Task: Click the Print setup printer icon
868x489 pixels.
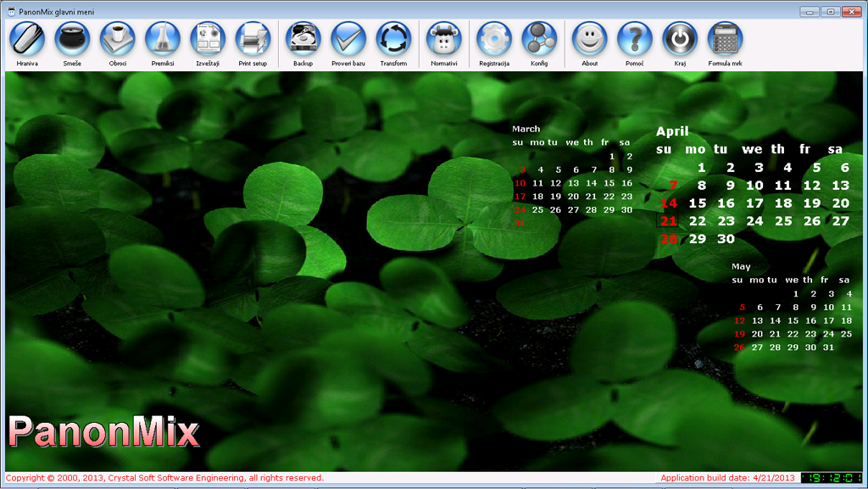Action: 253,39
